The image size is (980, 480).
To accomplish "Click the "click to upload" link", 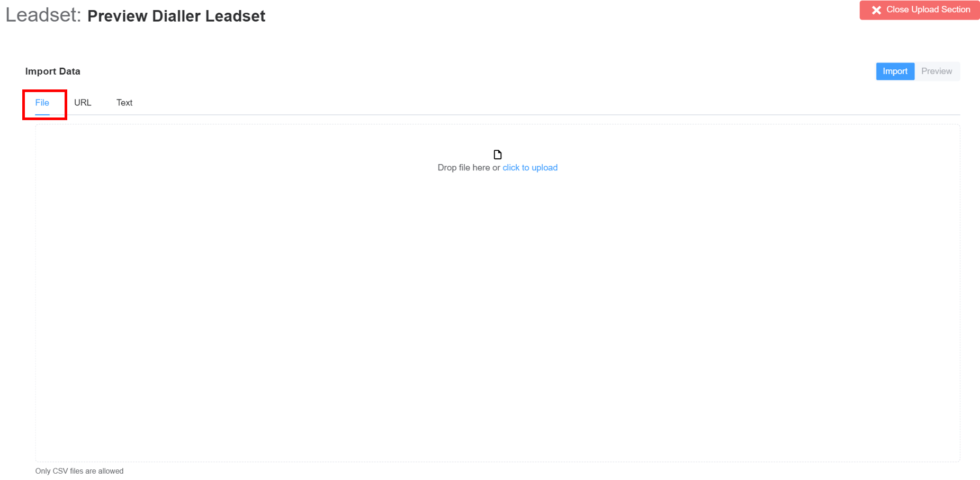I will (529, 168).
